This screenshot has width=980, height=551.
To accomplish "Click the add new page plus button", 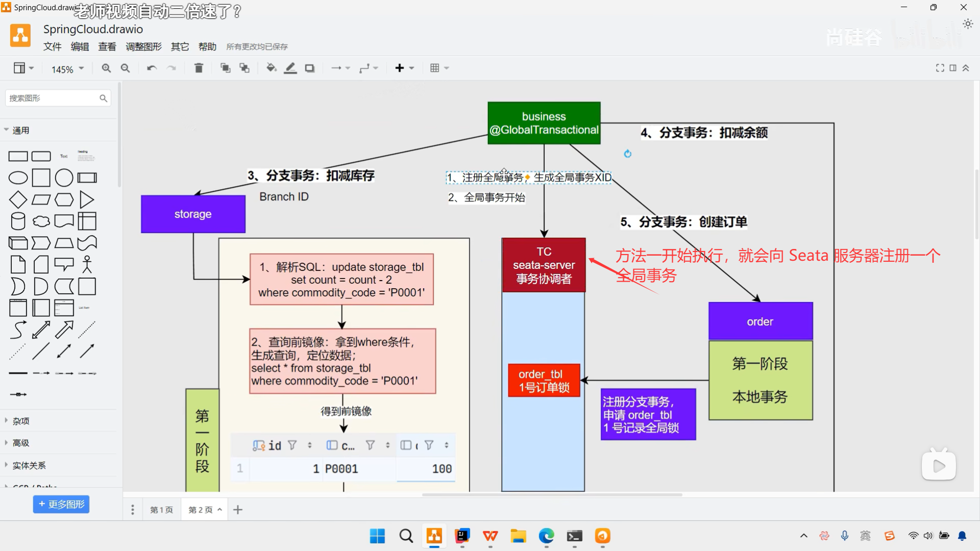I will pyautogui.click(x=238, y=510).
